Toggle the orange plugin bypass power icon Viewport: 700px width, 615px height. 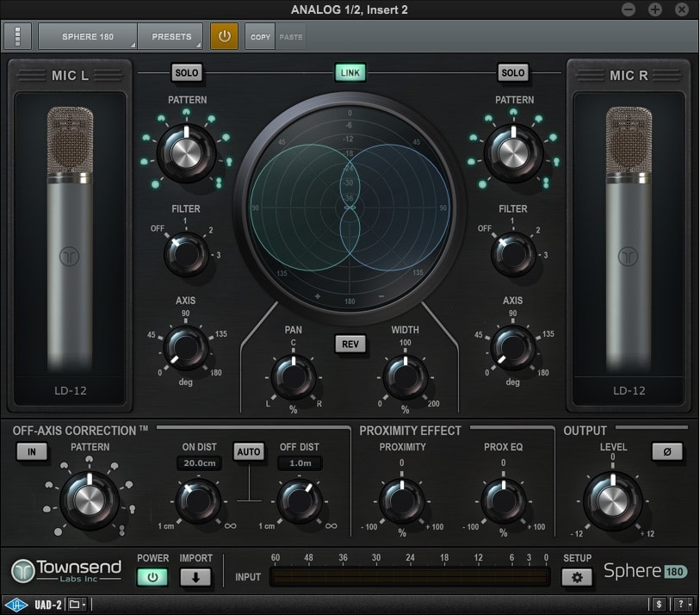click(x=224, y=36)
